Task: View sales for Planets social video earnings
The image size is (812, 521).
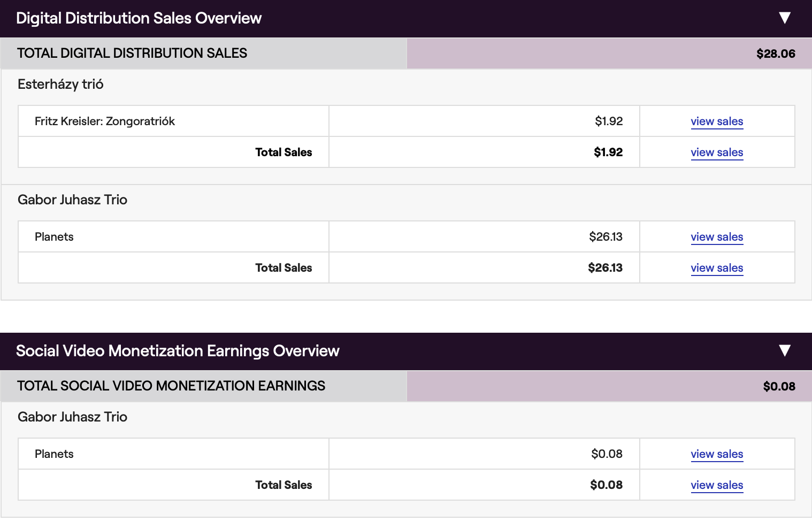Action: click(x=717, y=454)
